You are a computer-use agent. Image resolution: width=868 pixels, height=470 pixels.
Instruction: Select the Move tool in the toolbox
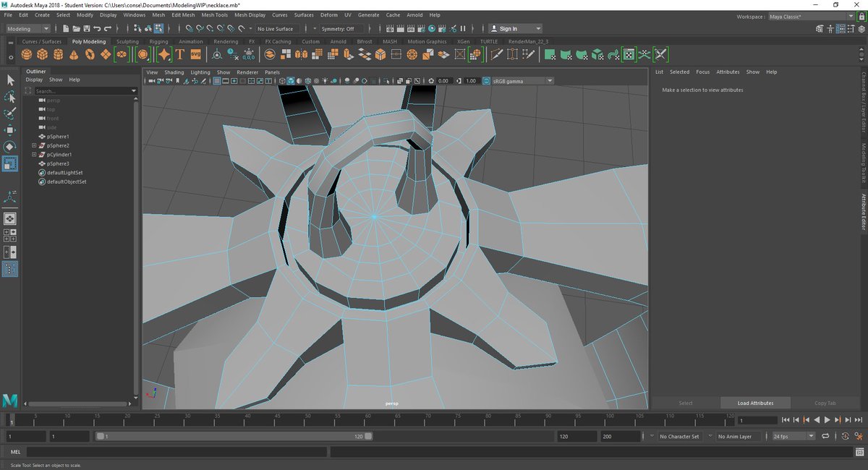tap(10, 130)
